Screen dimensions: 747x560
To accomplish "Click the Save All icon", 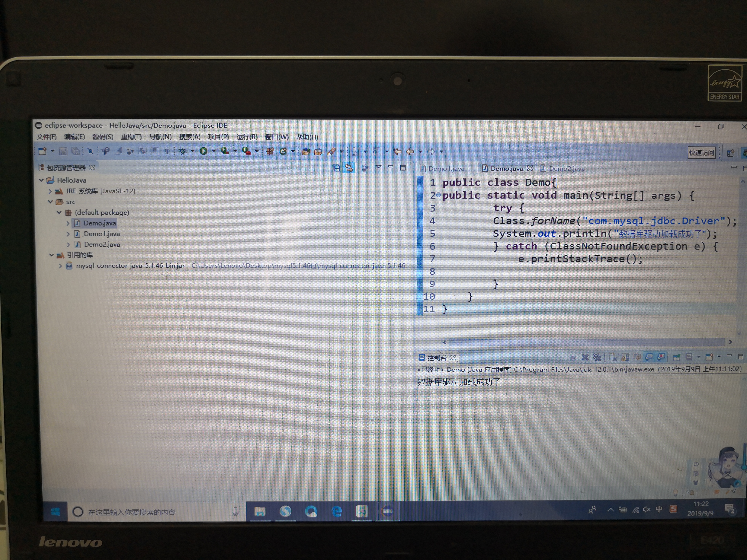I will click(x=76, y=151).
